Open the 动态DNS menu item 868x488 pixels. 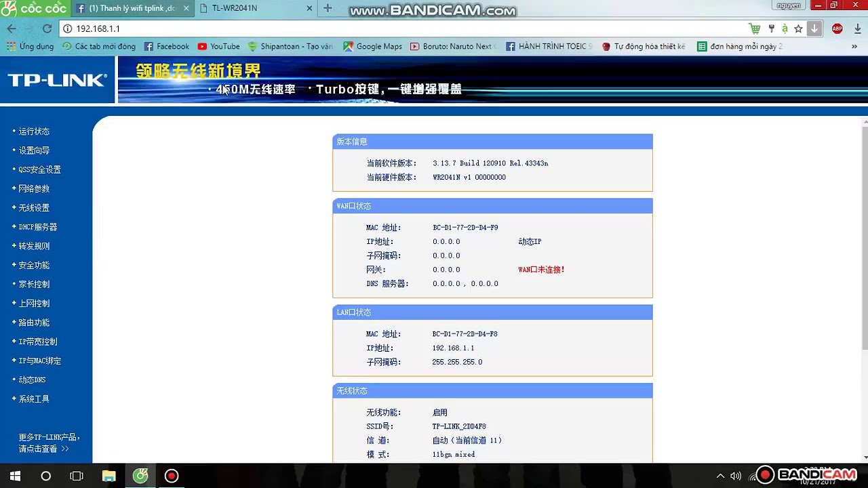coord(32,380)
